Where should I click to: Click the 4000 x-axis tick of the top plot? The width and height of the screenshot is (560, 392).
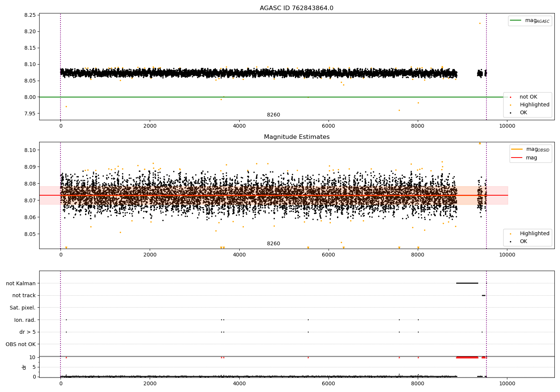coord(239,126)
